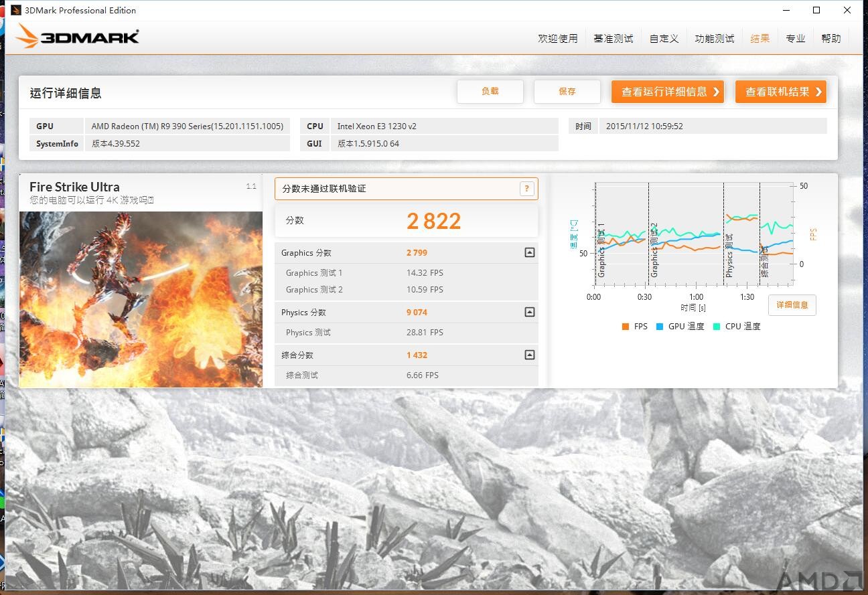Click the 运行详细信息 heading
The height and width of the screenshot is (595, 868).
(66, 93)
